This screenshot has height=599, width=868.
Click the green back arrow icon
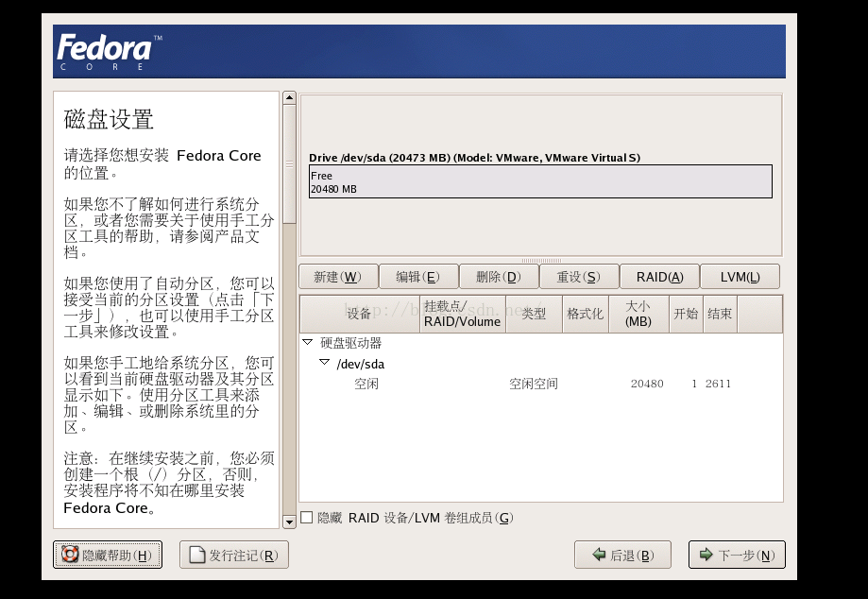(x=599, y=555)
